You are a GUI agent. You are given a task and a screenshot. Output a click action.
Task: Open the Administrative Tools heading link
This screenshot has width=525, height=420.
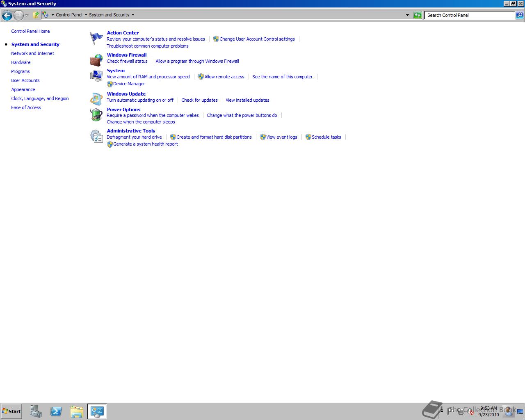click(x=131, y=131)
